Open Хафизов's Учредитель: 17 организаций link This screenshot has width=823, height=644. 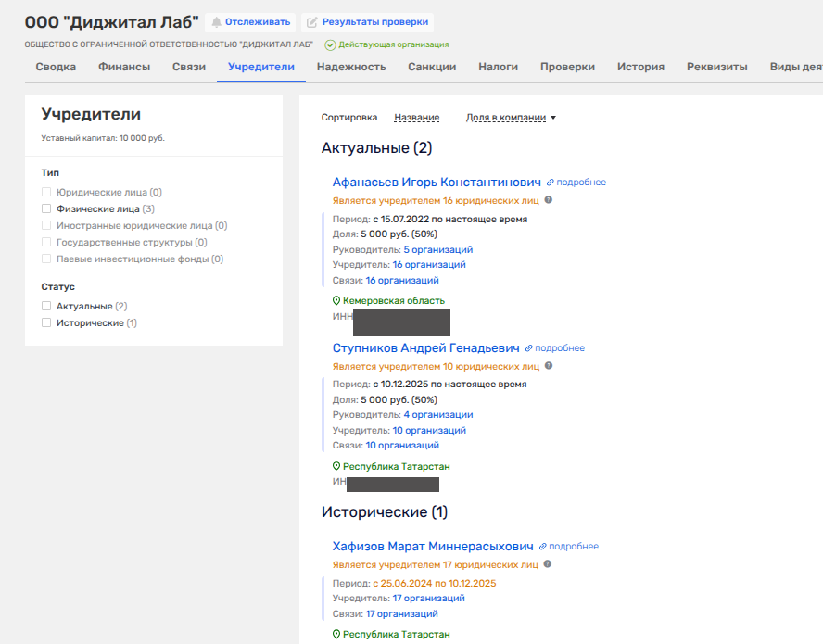[429, 598]
